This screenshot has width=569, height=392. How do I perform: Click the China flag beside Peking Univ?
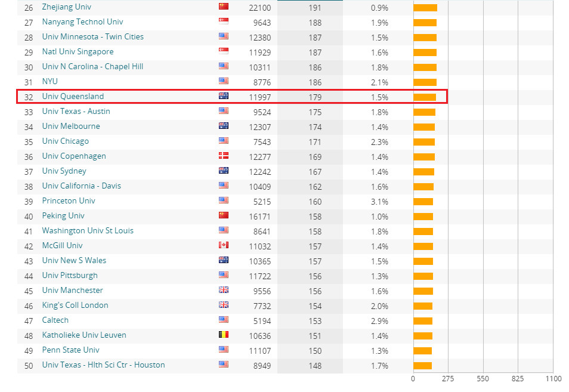(x=224, y=215)
